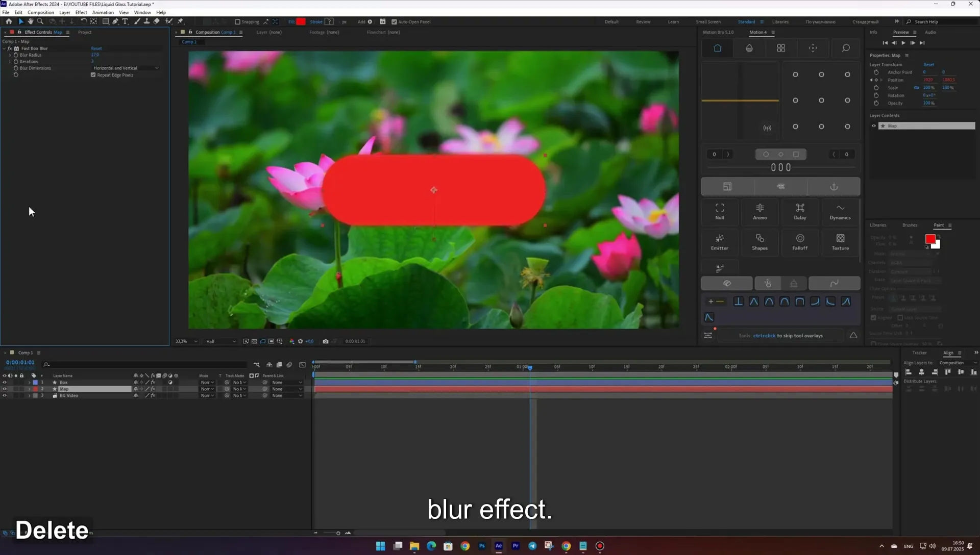
Task: Click the Emitter tool in Motion 4
Action: (720, 242)
